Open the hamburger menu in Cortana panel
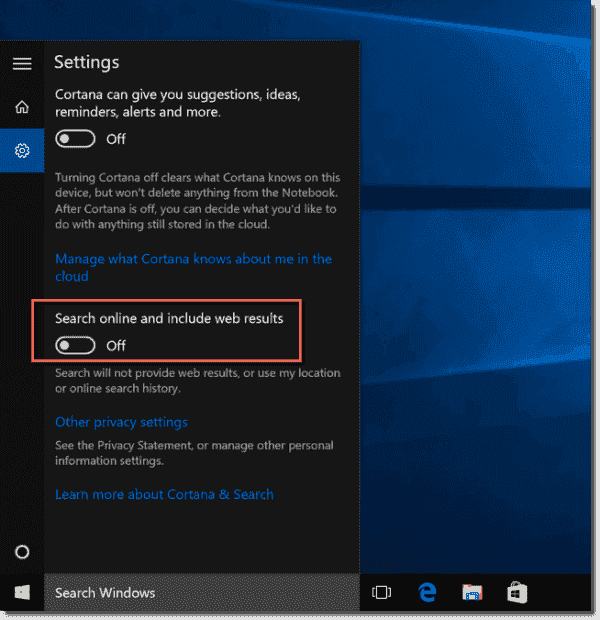Screen dimensions: 600x620 [22, 64]
